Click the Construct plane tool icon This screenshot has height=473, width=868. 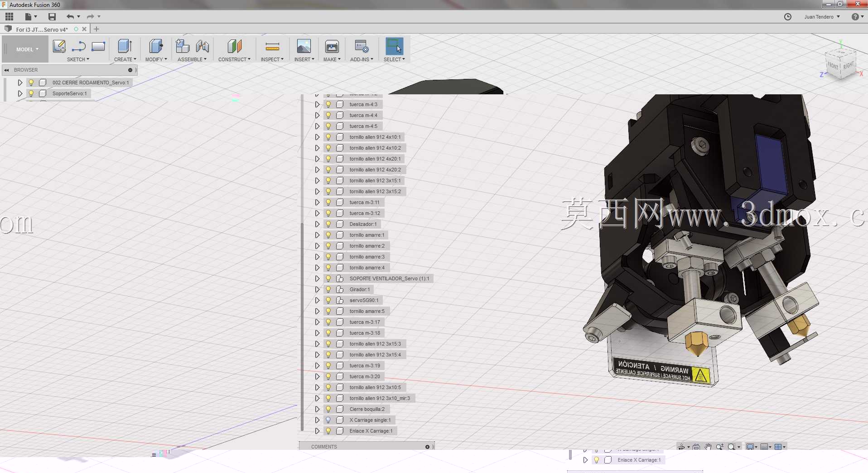point(234,46)
